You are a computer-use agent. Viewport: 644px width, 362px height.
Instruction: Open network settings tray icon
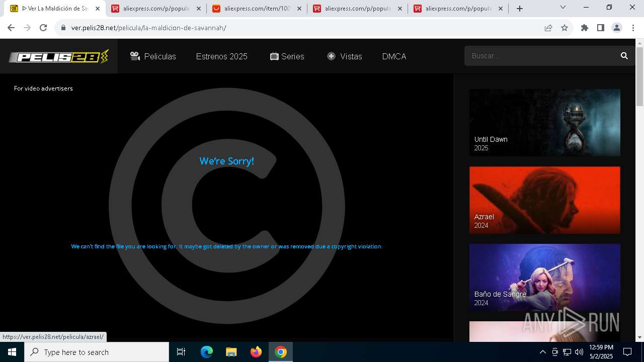click(567, 352)
